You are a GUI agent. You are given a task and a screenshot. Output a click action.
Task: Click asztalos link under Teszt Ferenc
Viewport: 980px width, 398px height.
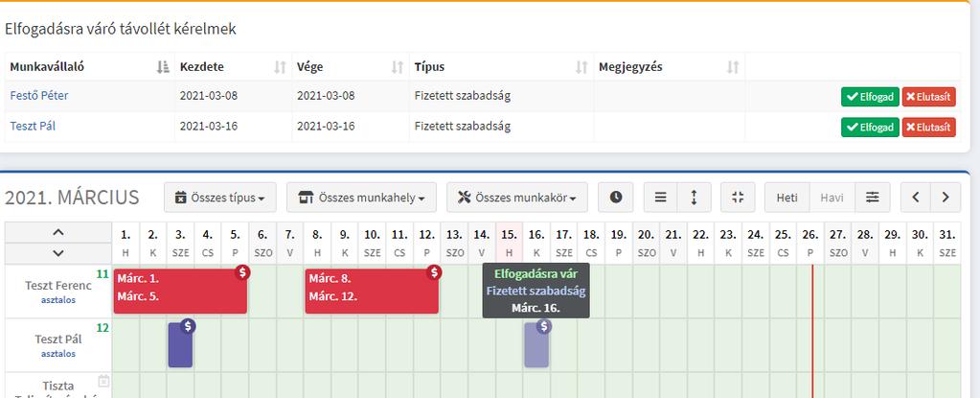click(58, 300)
